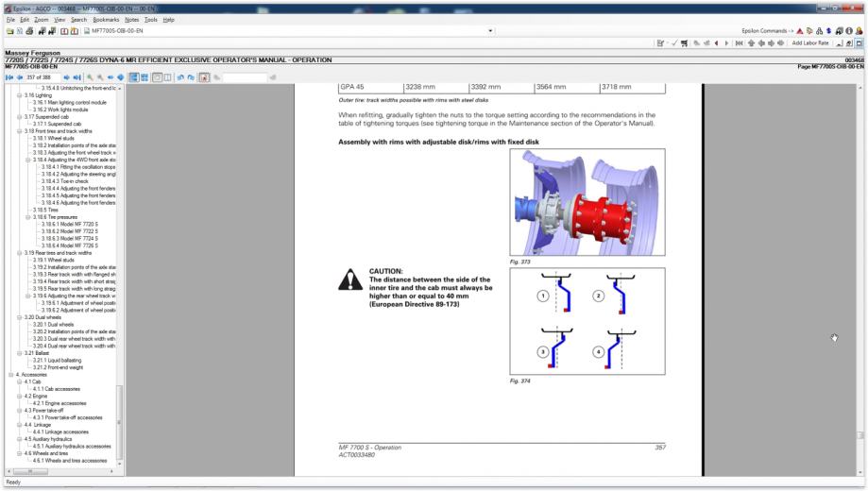Click the red left-arrow back icon
This screenshot has width=868, height=491.
pos(716,43)
